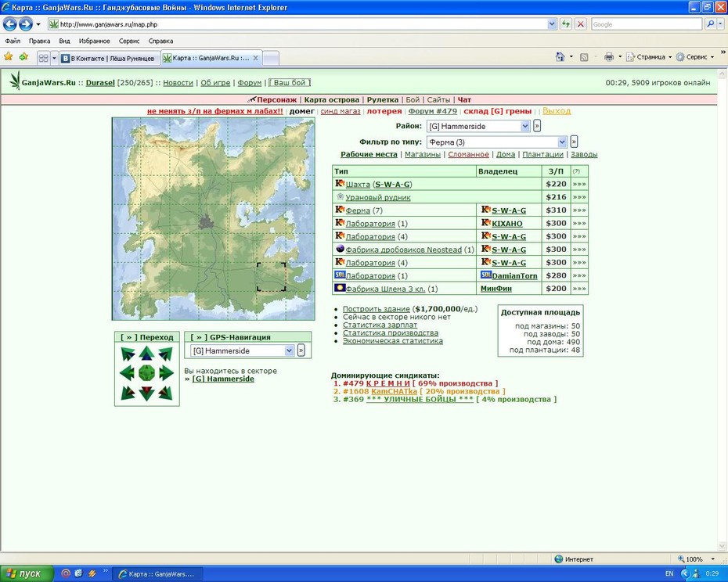Open the Избранное menu
Viewport: 728px width, 582px height.
point(94,41)
